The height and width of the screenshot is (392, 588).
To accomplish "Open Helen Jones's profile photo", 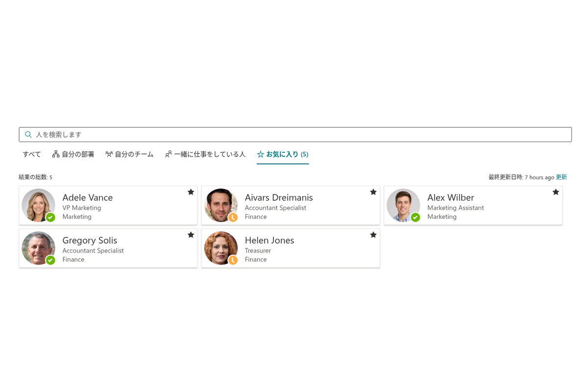I will tap(221, 248).
